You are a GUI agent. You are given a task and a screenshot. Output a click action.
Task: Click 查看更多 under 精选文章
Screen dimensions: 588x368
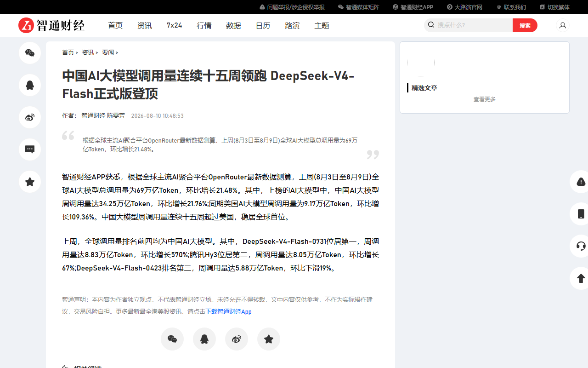pyautogui.click(x=485, y=99)
